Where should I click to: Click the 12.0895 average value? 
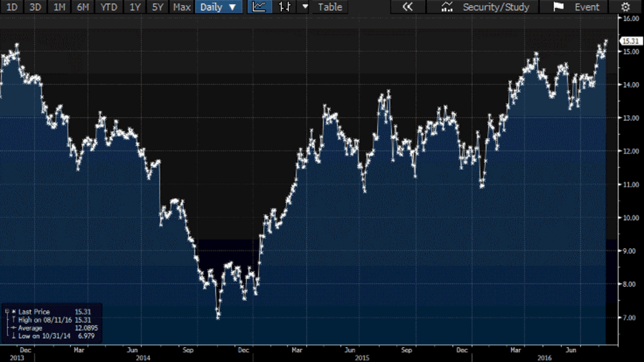click(87, 328)
